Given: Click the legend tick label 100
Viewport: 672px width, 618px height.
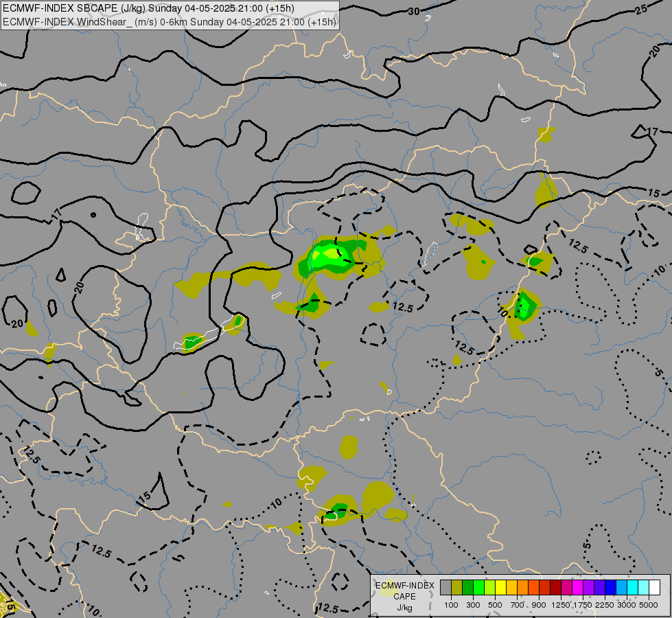Looking at the screenshot, I should 451,605.
